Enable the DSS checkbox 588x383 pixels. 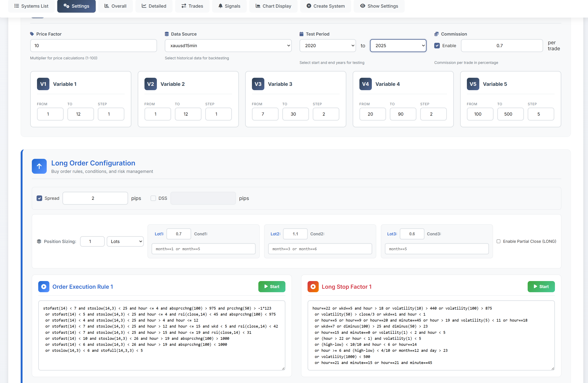coord(153,198)
